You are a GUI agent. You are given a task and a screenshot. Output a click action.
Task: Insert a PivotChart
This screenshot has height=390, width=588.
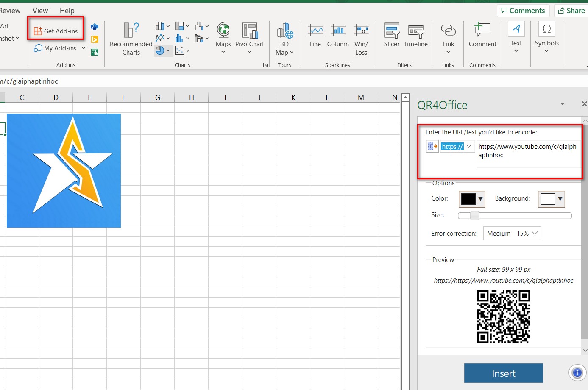pyautogui.click(x=250, y=39)
